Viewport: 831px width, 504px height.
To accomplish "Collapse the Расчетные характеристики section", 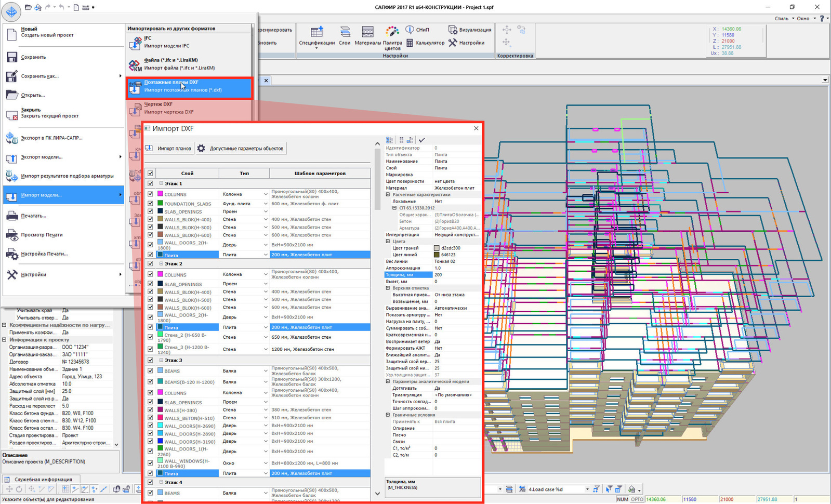I will [388, 195].
